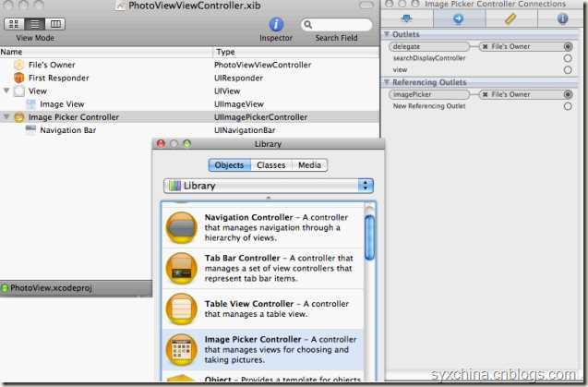
Task: Switch to column view mode
Action: pos(55,24)
